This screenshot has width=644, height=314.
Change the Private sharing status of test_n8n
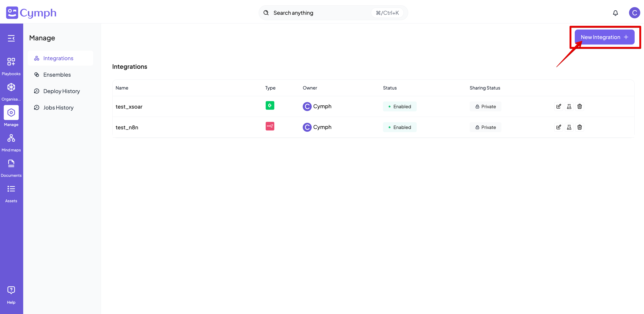[485, 127]
